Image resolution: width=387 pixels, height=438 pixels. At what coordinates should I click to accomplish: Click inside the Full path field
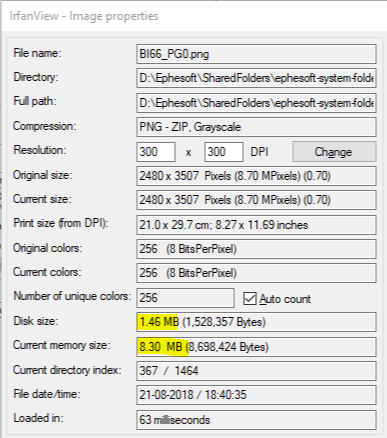click(256, 103)
